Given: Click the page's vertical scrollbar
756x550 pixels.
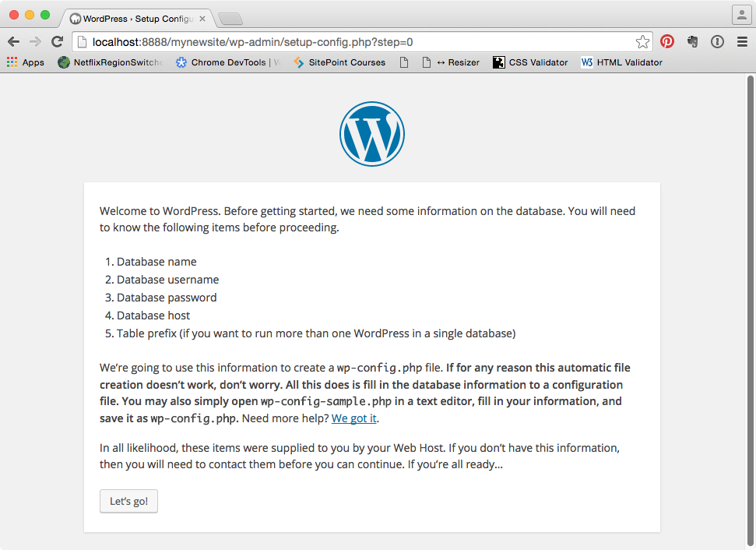Looking at the screenshot, I should pos(751,311).
